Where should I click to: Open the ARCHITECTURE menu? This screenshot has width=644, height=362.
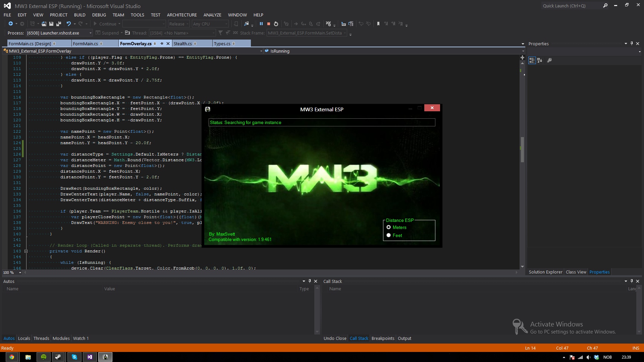[x=182, y=15]
